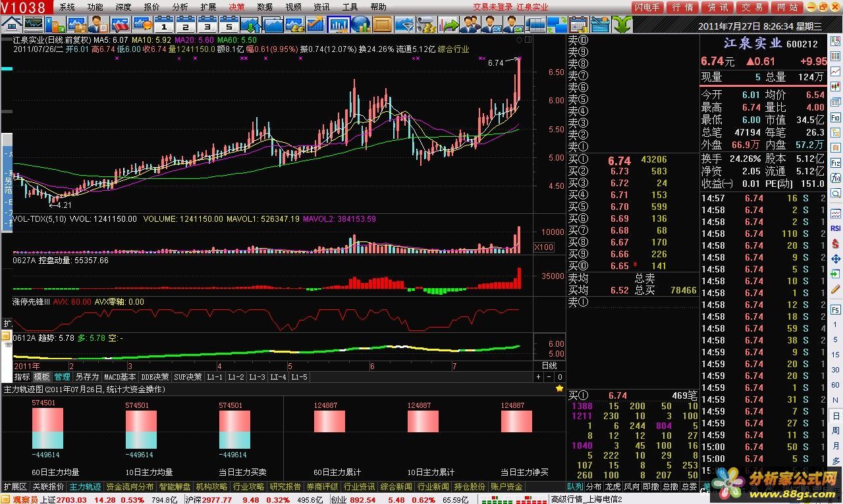
Task: Select the 即撤 tab under order panel
Action: click(651, 487)
